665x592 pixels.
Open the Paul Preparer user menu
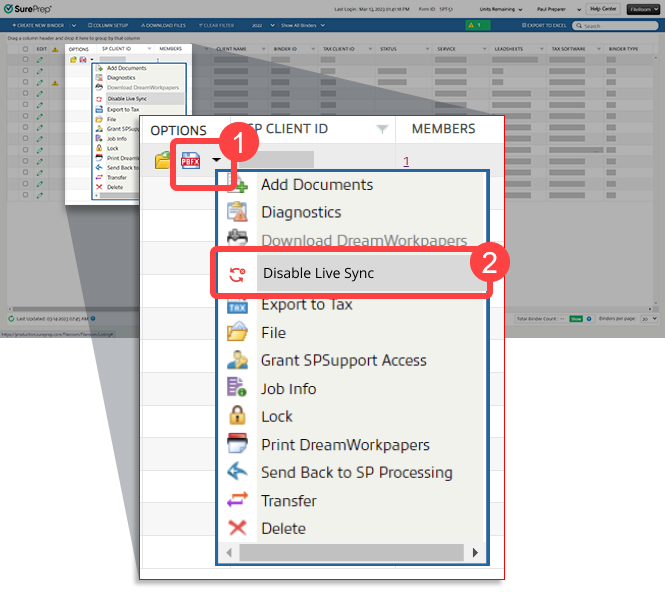pos(559,9)
